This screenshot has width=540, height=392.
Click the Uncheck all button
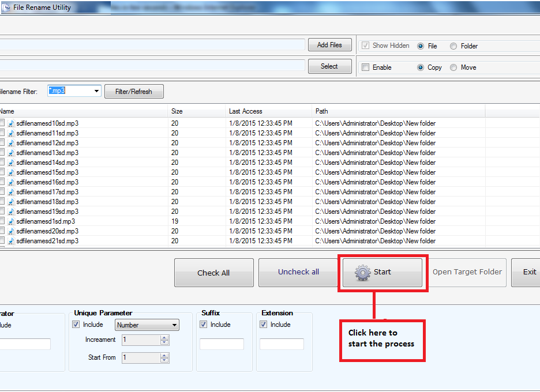tap(298, 273)
